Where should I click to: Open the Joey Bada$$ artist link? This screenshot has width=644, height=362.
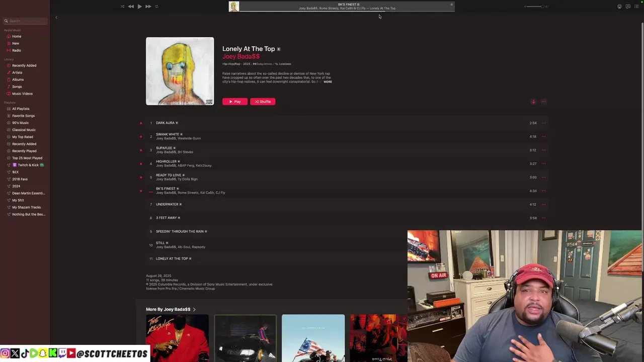(x=240, y=56)
